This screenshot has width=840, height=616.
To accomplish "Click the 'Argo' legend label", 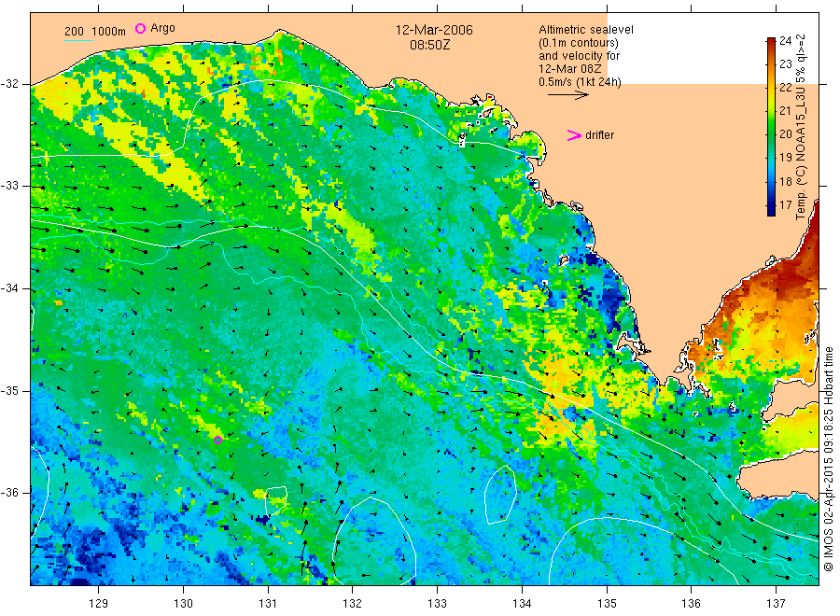I will point(162,28).
